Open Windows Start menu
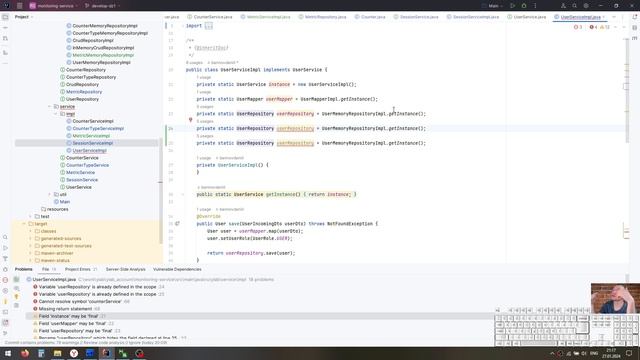Screen dimensions: 640x360 (x=8, y=353)
